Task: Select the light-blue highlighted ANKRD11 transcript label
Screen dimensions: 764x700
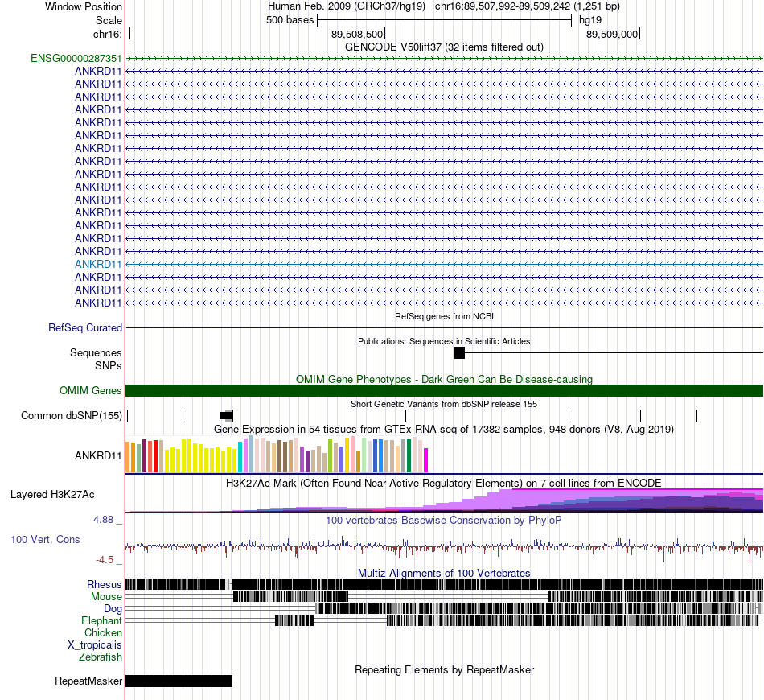Action: [x=98, y=264]
